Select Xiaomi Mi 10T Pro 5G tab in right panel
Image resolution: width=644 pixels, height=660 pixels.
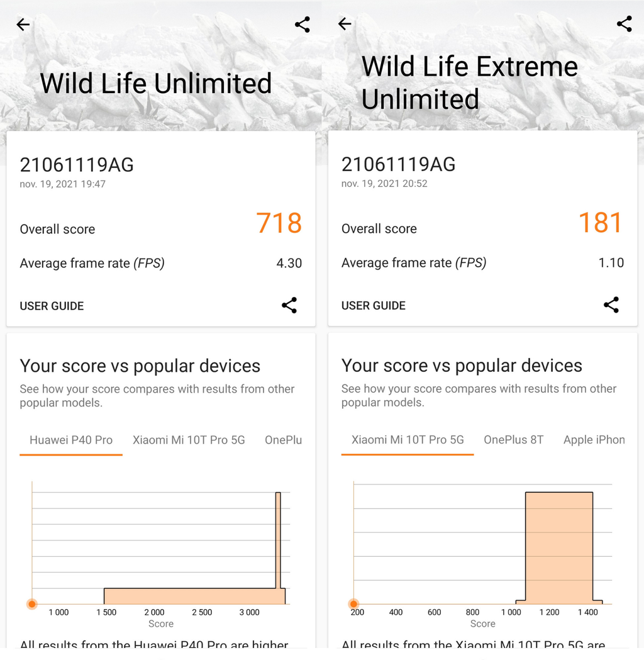(x=408, y=440)
